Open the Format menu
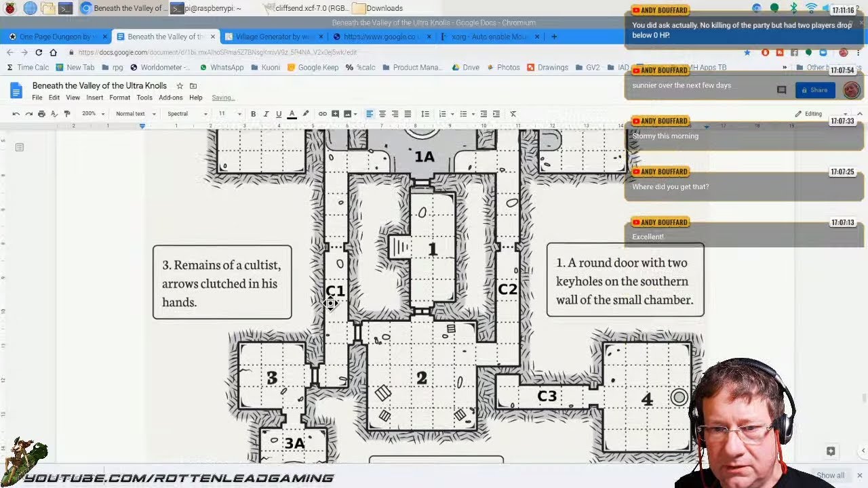The height and width of the screenshot is (488, 868). [x=119, y=98]
